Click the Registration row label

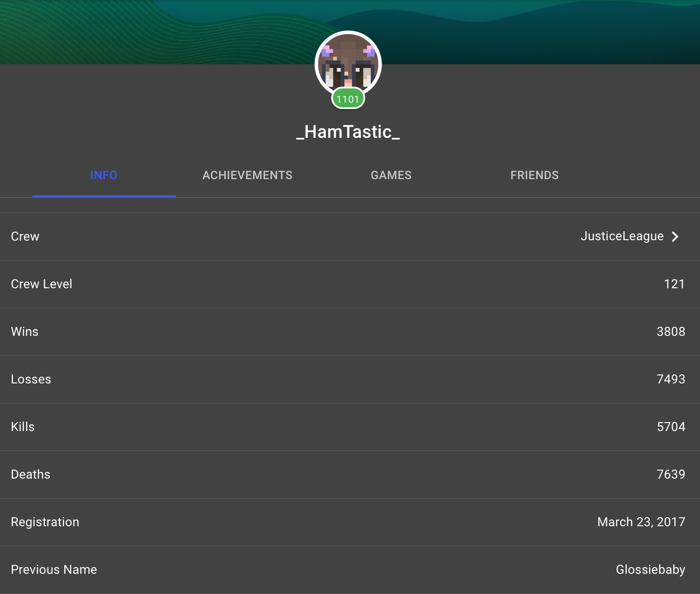(45, 522)
